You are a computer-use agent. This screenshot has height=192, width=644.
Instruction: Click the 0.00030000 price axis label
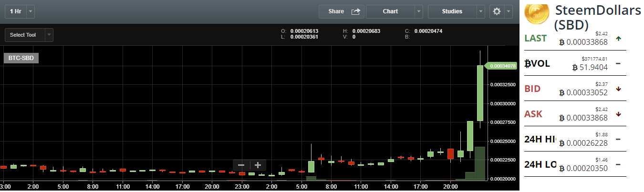click(502, 103)
